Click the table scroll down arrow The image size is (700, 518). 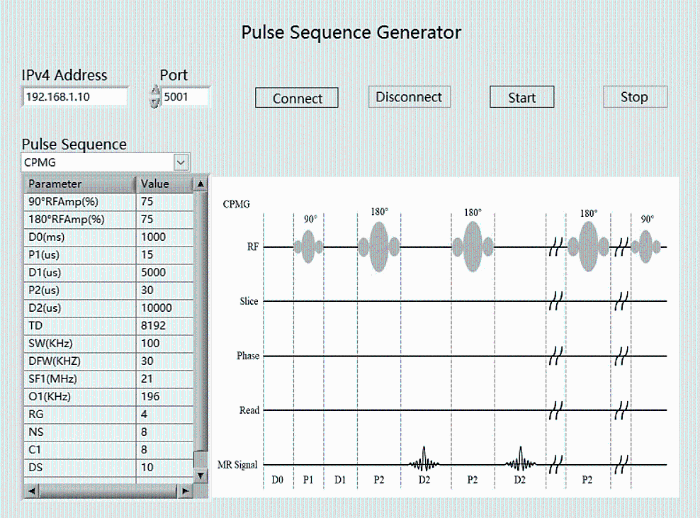pos(201,476)
